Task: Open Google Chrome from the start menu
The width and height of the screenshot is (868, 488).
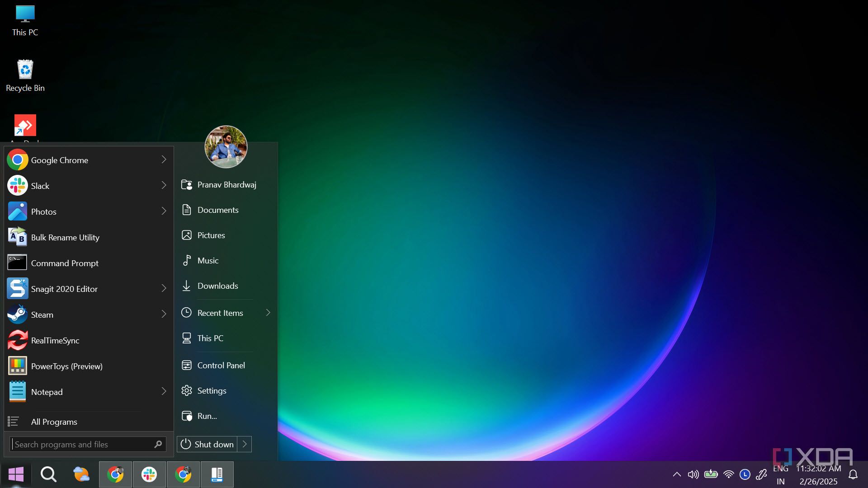Action: tap(59, 160)
